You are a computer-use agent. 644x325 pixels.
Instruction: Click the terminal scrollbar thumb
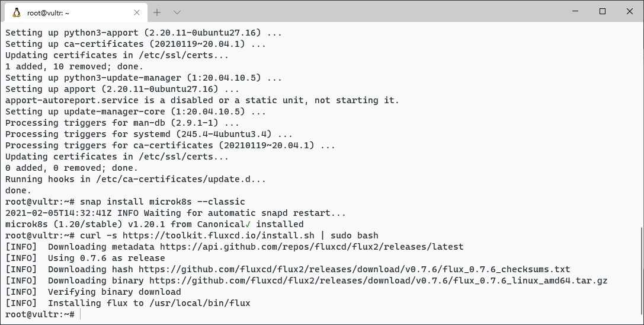(641, 272)
